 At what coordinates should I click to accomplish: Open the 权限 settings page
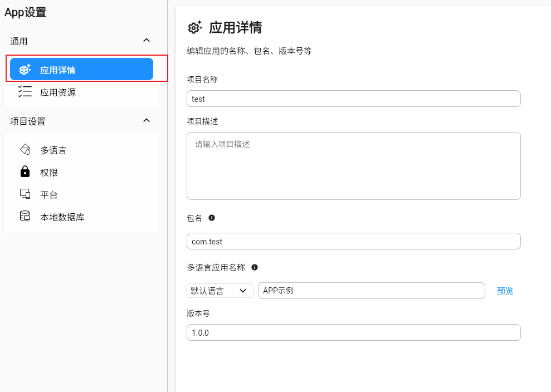pyautogui.click(x=81, y=172)
